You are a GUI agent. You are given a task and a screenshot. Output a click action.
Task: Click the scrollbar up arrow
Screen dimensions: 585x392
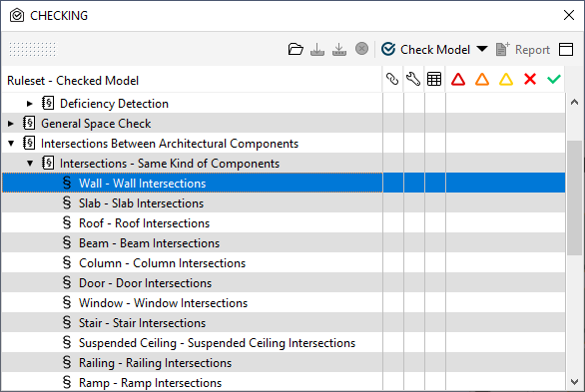coord(575,102)
